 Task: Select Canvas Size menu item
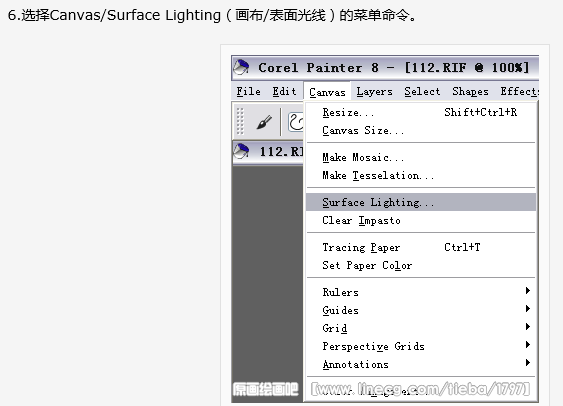421,130
